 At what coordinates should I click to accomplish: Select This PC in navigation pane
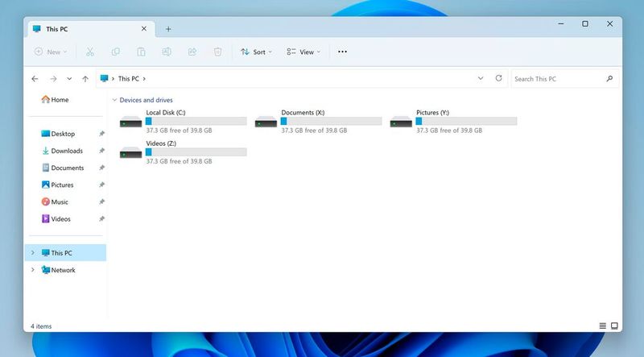point(66,252)
